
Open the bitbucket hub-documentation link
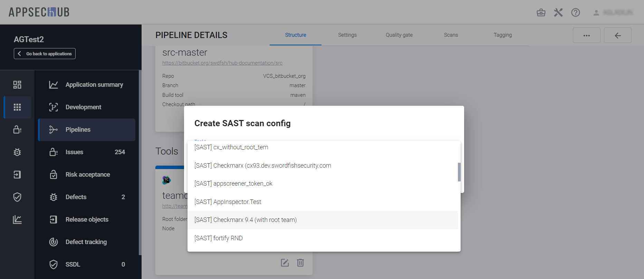coord(222,63)
